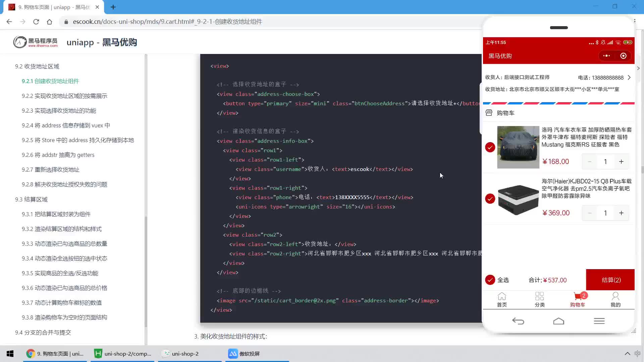Open 9.2.2 实现收货地址区域的按需展示

point(64,96)
